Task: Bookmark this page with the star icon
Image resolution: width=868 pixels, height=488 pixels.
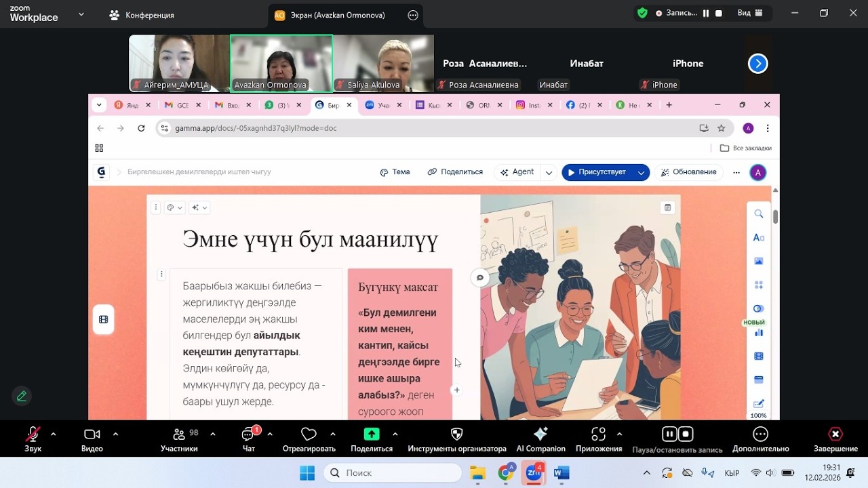Action: pyautogui.click(x=721, y=128)
